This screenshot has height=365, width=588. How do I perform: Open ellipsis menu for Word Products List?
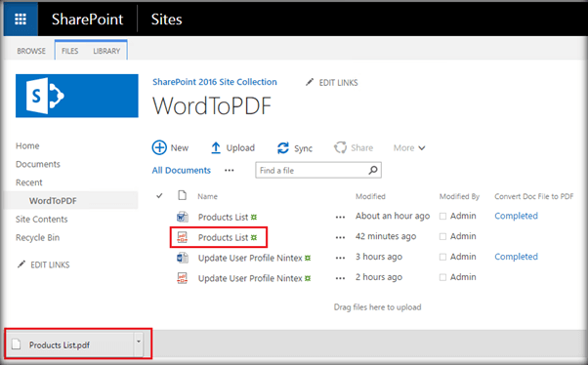(340, 217)
